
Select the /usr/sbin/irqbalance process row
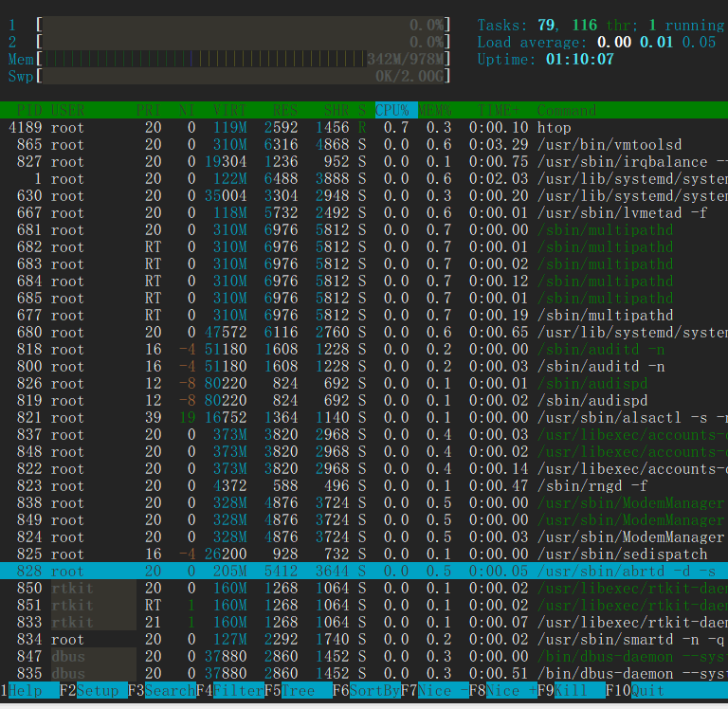point(364,161)
